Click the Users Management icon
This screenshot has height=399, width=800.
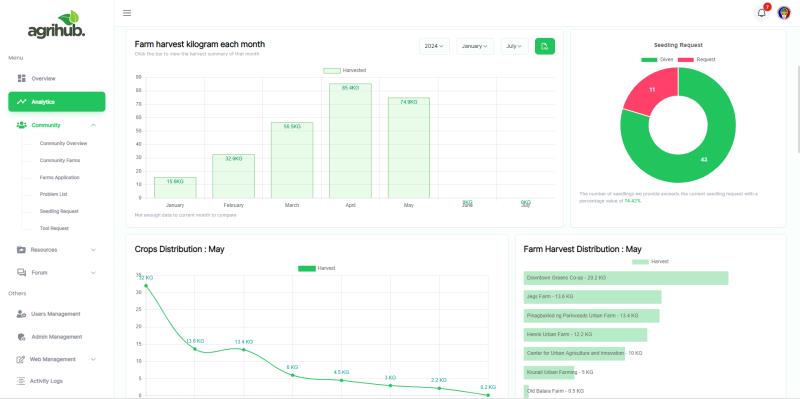tap(21, 314)
